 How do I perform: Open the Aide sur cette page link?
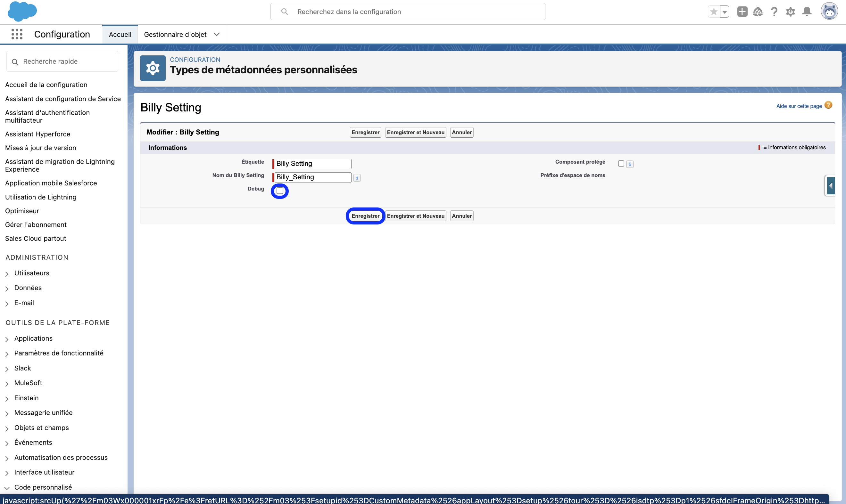(x=799, y=106)
